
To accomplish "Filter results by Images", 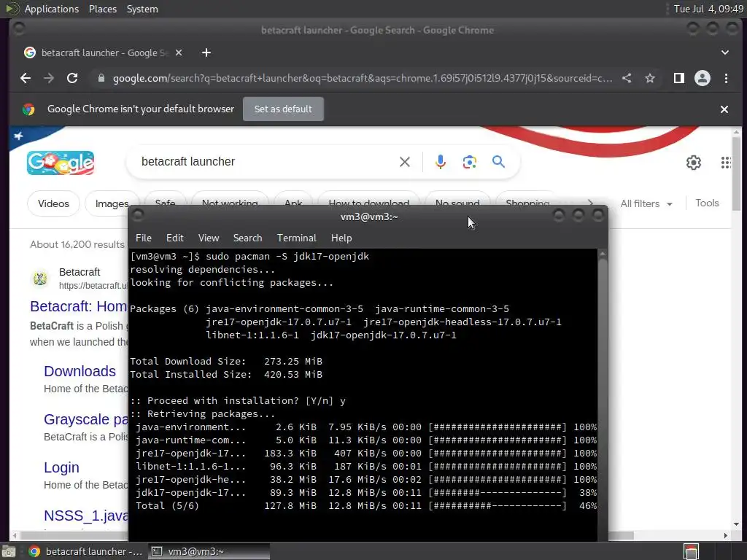I will [x=112, y=203].
